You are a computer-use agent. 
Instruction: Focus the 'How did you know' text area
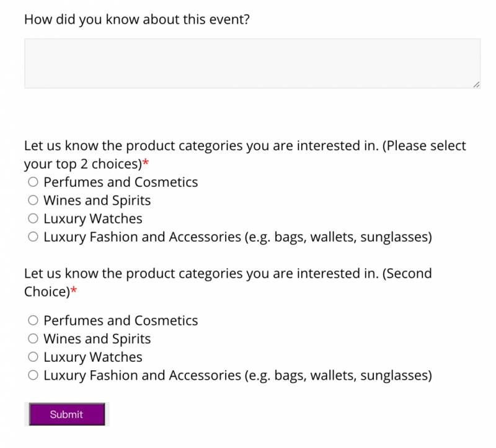pyautogui.click(x=252, y=63)
